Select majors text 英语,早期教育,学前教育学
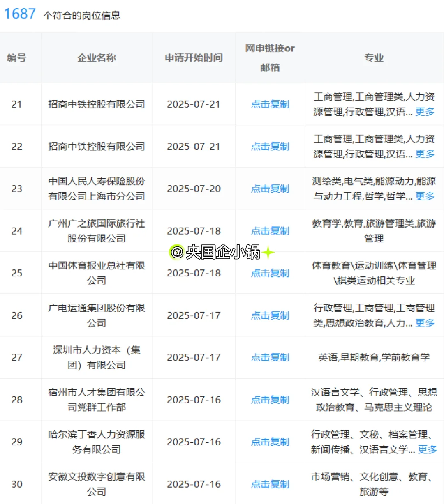The height and width of the screenshot is (504, 444). click(x=374, y=358)
